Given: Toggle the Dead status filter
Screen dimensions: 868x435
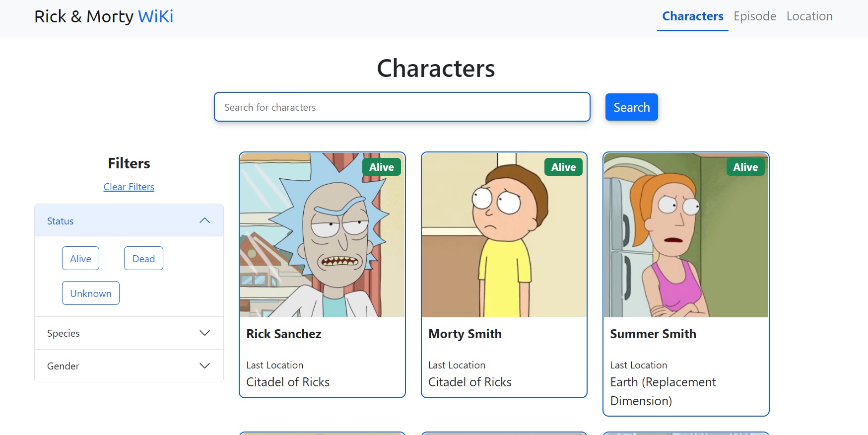Looking at the screenshot, I should (143, 258).
